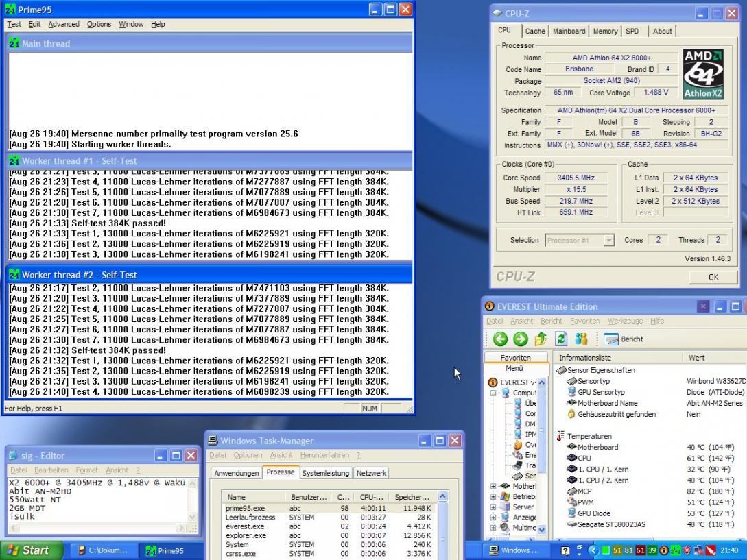
Task: Click the folder up-level icon in EVEREST toolbar
Action: (x=541, y=339)
